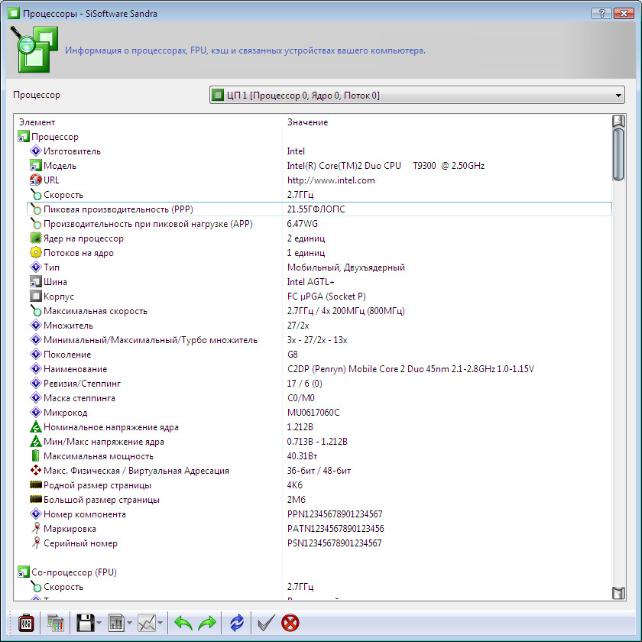Click the graph chart icon in toolbar
This screenshot has width=642, height=642.
(x=147, y=623)
